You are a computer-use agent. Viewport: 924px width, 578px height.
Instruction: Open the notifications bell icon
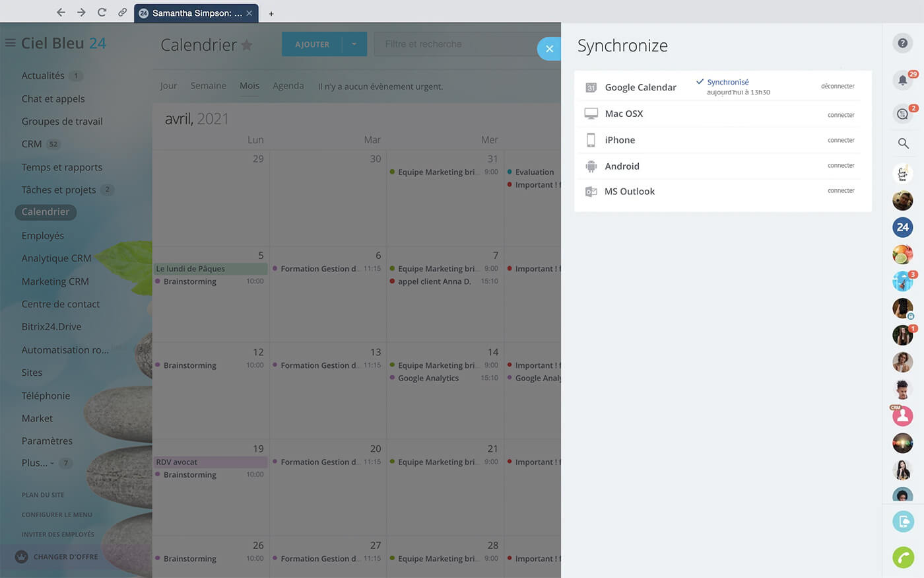(x=902, y=80)
